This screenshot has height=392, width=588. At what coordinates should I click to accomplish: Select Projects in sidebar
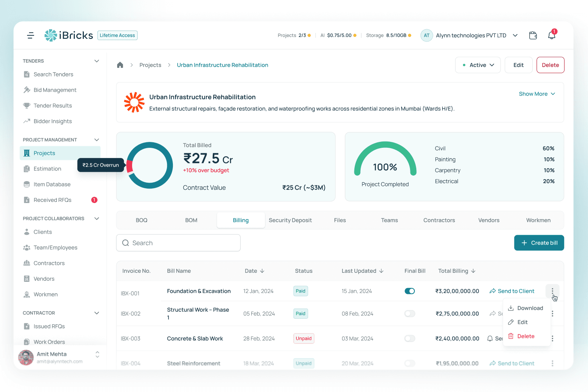[x=60, y=153]
